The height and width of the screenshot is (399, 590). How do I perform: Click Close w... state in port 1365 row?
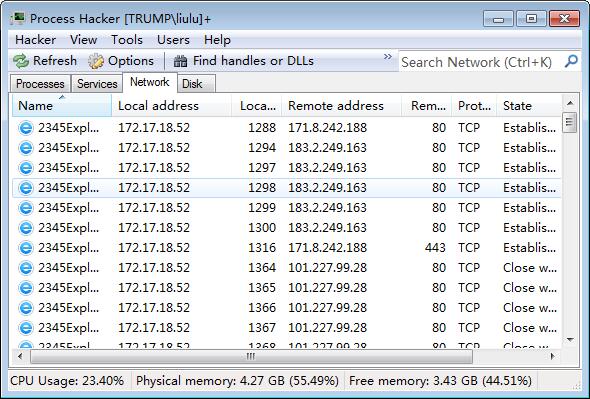tap(530, 288)
